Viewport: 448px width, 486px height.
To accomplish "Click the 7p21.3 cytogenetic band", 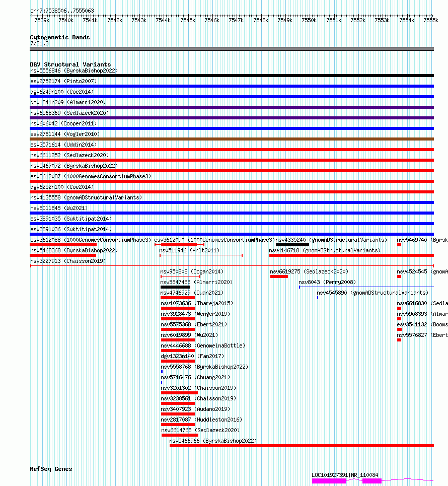I will coord(232,49).
